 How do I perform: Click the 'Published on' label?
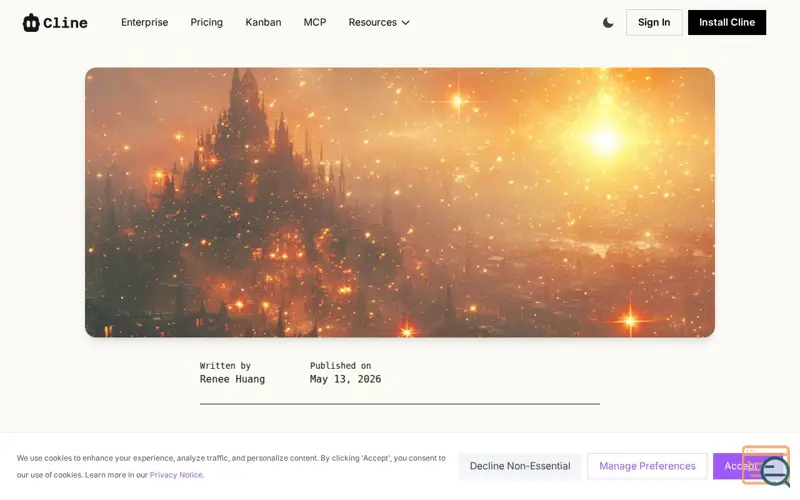340,366
